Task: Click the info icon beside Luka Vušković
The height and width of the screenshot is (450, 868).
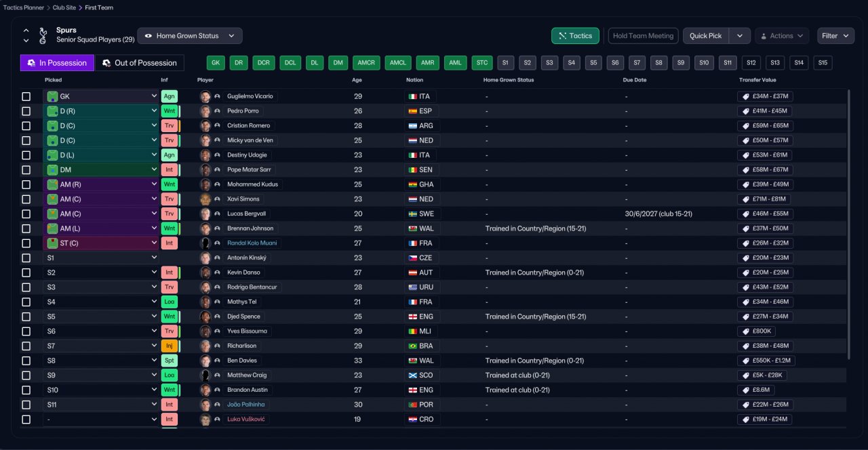Action: point(217,420)
